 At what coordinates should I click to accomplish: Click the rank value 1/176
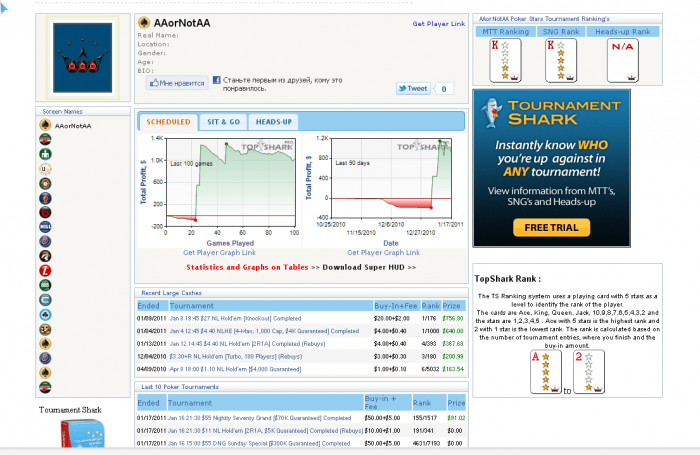coord(429,318)
